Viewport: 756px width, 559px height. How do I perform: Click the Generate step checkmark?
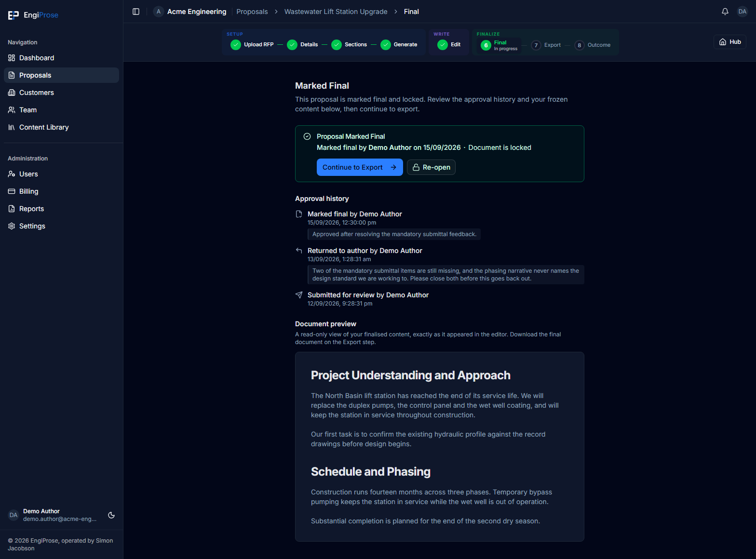(x=386, y=45)
